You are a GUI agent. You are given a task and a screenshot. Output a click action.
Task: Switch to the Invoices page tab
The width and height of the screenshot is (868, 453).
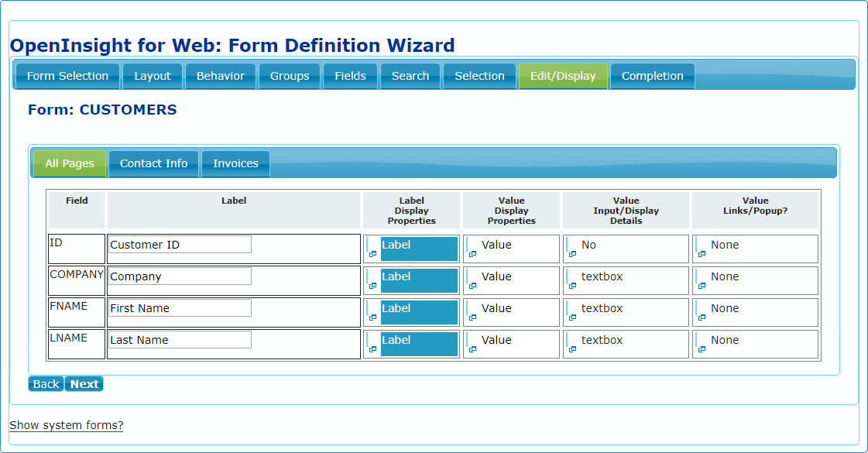pos(236,164)
